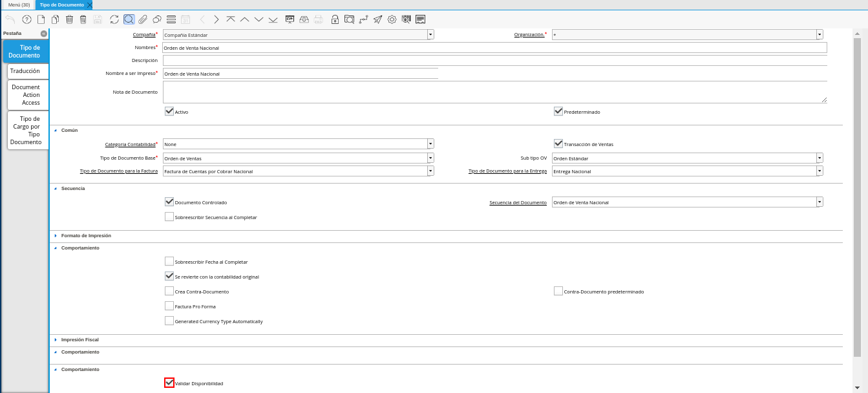Viewport: 868px width, 393px height.
Task: Print the current document
Action: click(319, 19)
